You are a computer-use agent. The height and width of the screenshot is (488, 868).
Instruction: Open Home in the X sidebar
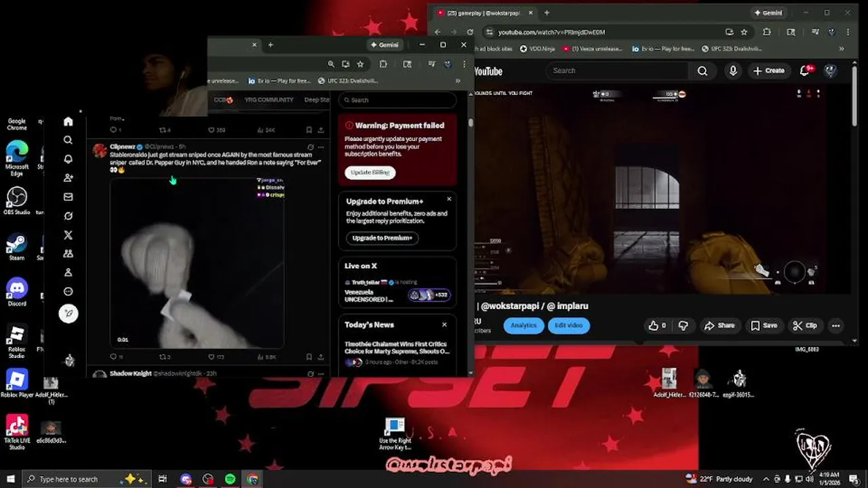coord(68,121)
